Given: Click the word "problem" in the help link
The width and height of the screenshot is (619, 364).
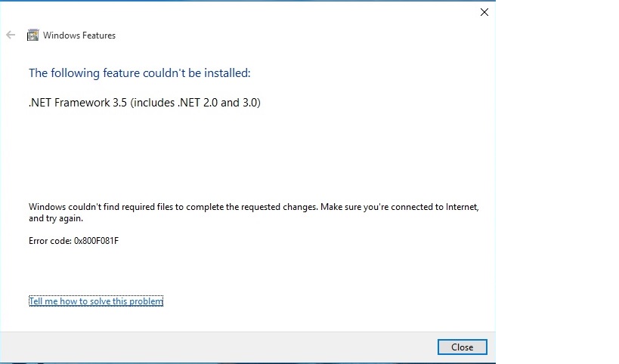Looking at the screenshot, I should coord(145,301).
